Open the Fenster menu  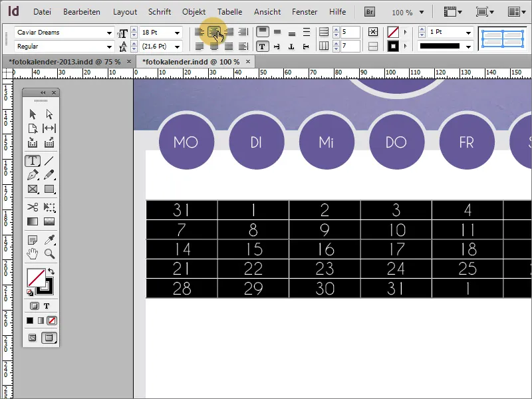(x=305, y=12)
